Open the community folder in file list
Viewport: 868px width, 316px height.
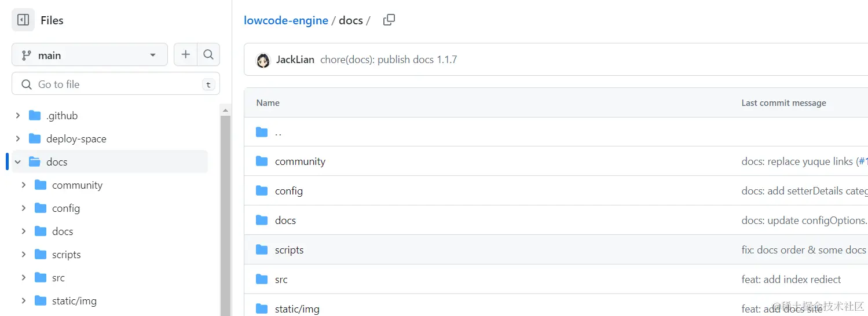pos(300,161)
